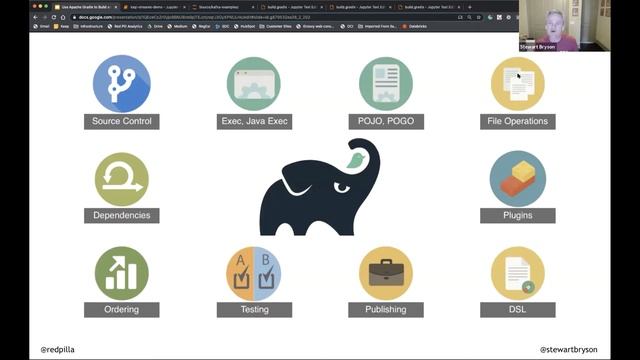
Task: Click the Testing label
Action: tap(254, 310)
